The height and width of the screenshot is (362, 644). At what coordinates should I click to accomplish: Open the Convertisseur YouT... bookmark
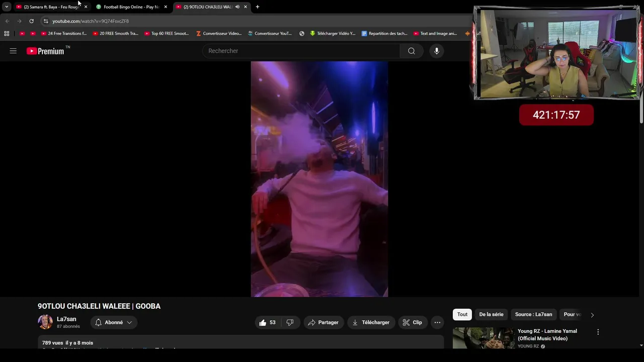point(270,34)
